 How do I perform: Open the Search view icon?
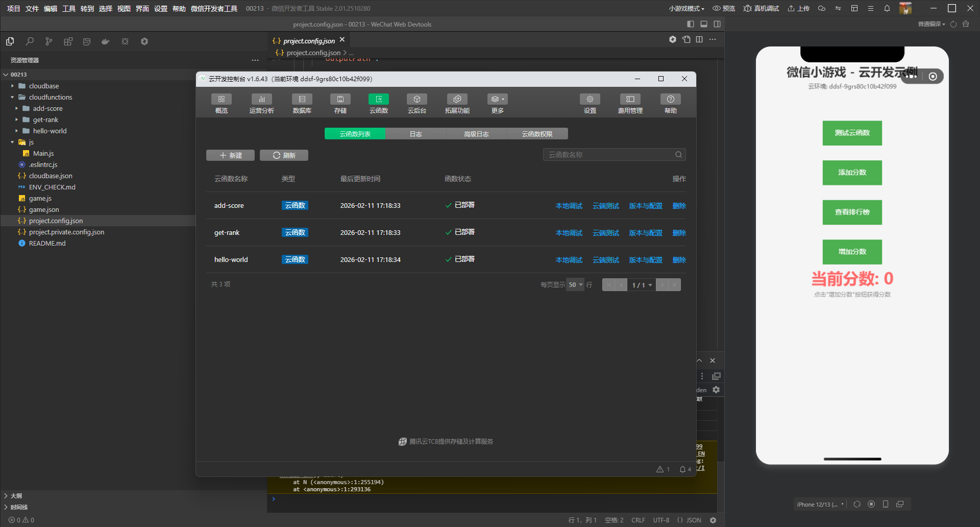click(x=30, y=41)
